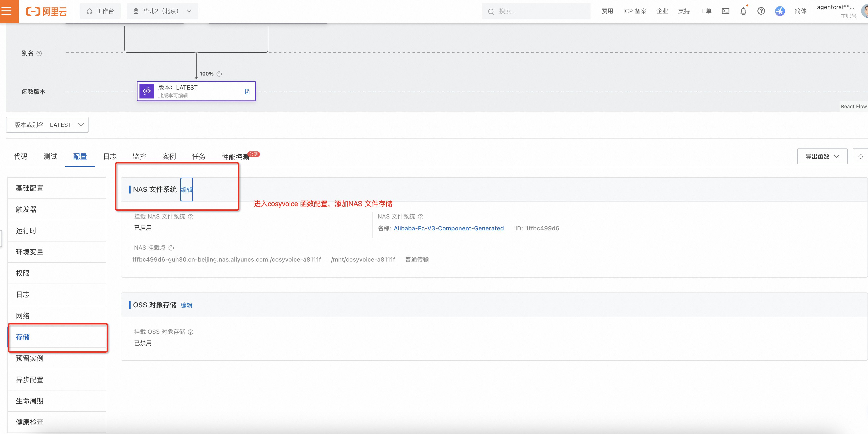Viewport: 868px width, 434px height.
Task: Open the LATEST version document icon
Action: click(247, 91)
